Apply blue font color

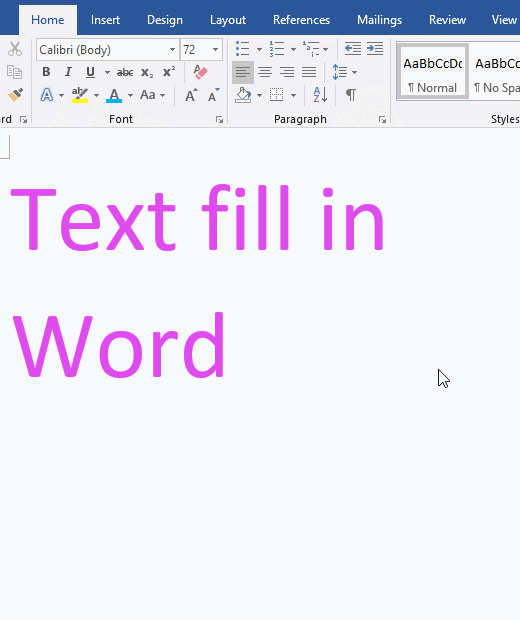point(114,95)
